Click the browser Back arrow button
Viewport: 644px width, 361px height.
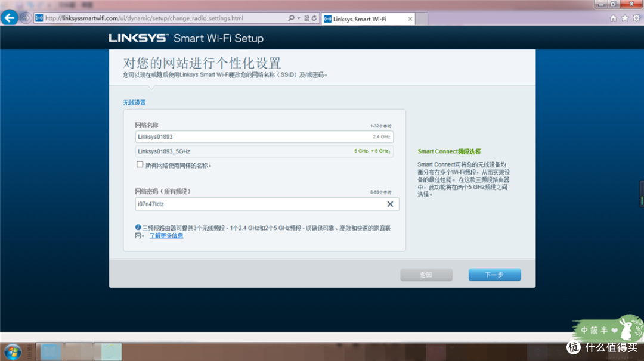[10, 18]
